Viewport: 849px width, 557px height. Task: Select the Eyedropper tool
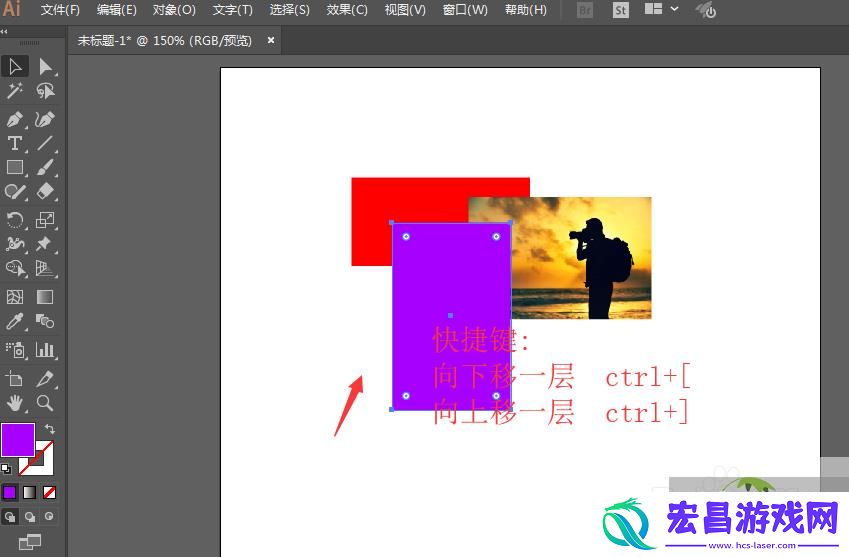coord(15,322)
